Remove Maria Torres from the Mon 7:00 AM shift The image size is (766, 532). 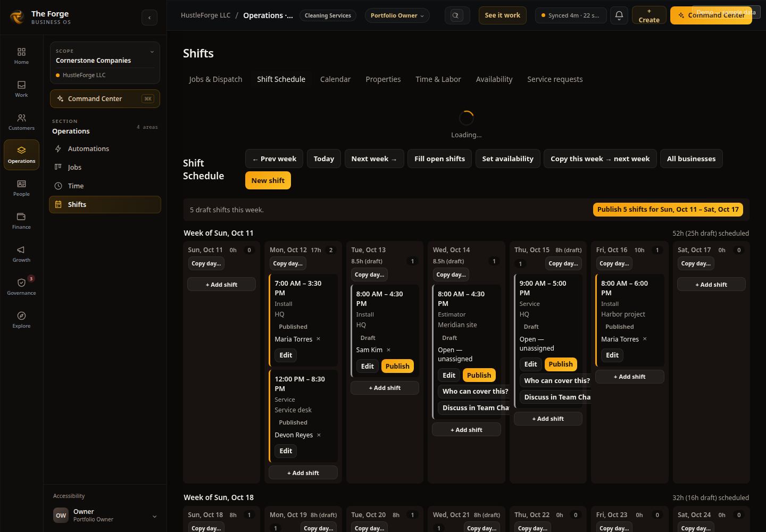(319, 339)
